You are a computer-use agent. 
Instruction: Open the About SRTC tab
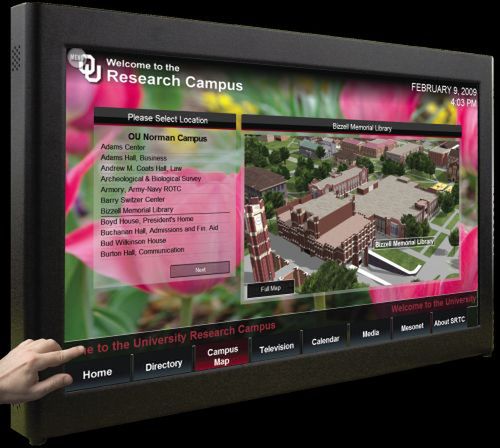pyautogui.click(x=450, y=321)
